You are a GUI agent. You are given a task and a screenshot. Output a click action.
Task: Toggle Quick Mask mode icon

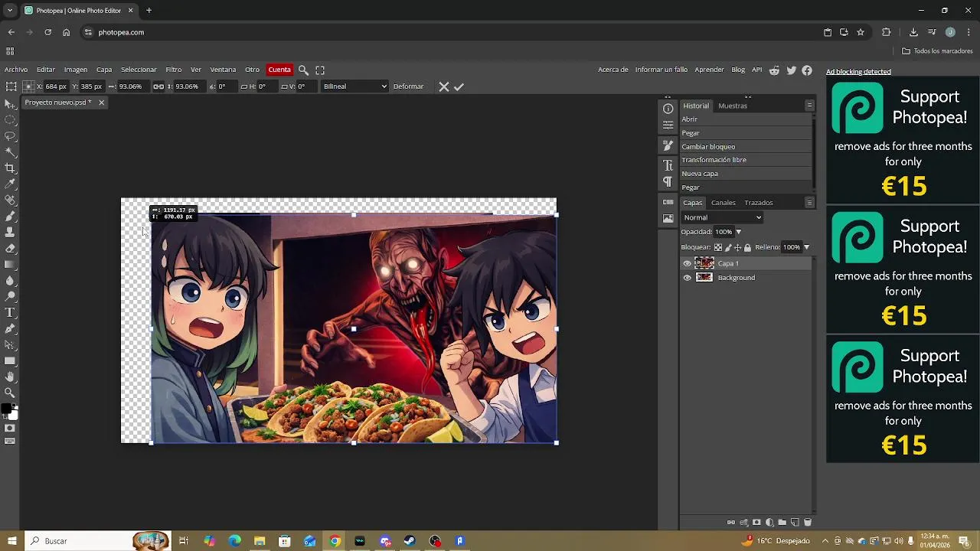click(10, 428)
